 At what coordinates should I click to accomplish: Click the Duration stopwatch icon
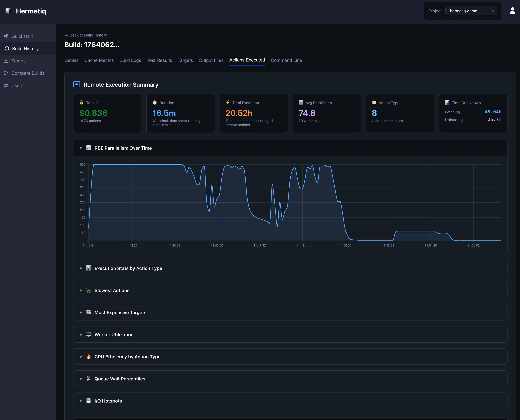[x=155, y=103]
